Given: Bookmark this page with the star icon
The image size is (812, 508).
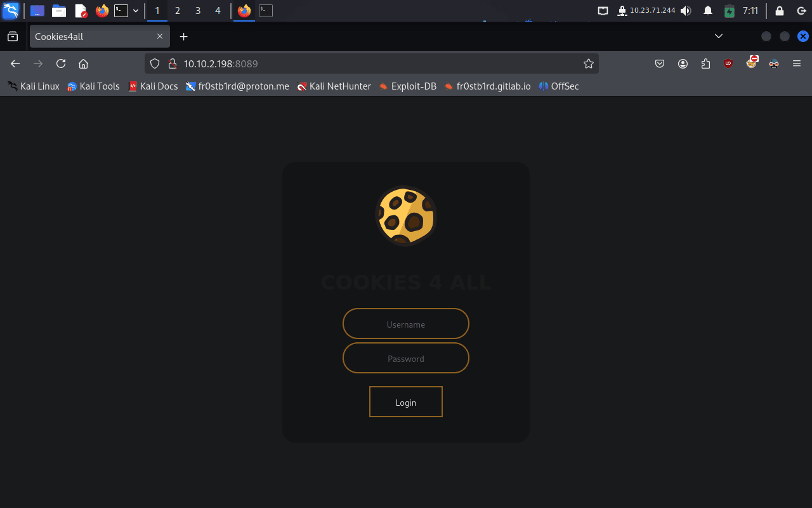Looking at the screenshot, I should pos(588,63).
